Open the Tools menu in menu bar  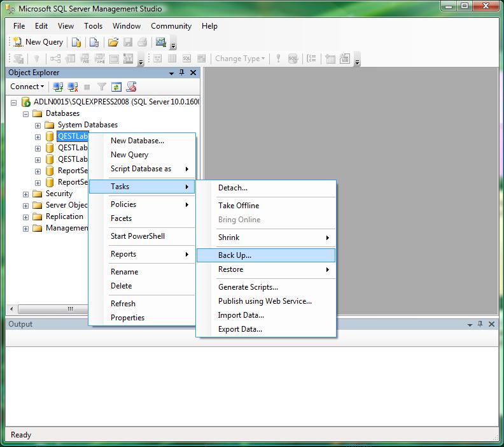[x=93, y=26]
